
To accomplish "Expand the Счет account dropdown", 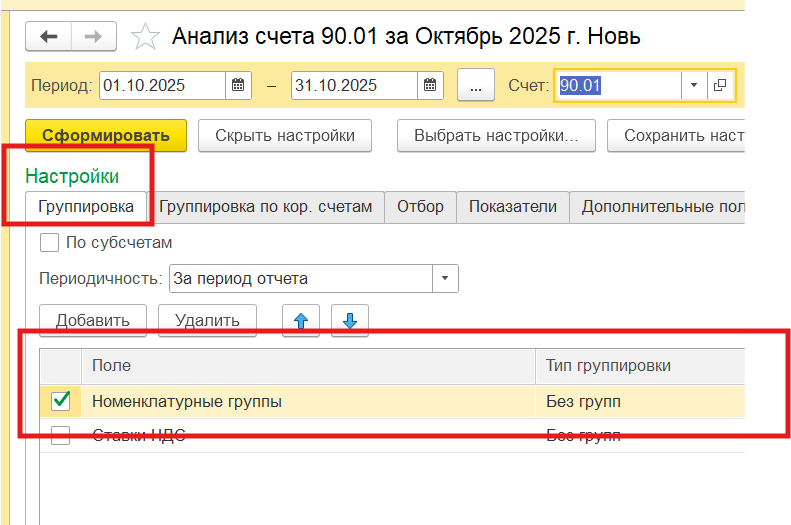I will pyautogui.click(x=694, y=85).
